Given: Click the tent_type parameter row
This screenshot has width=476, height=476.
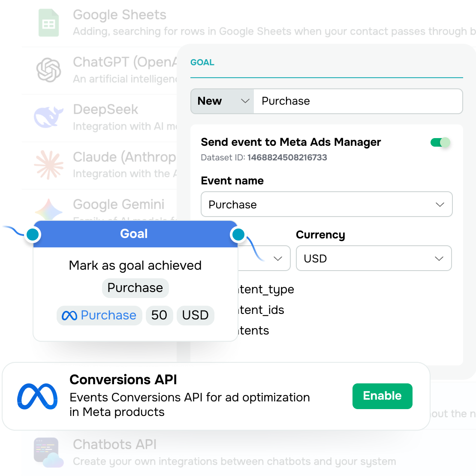Looking at the screenshot, I should coord(267,289).
